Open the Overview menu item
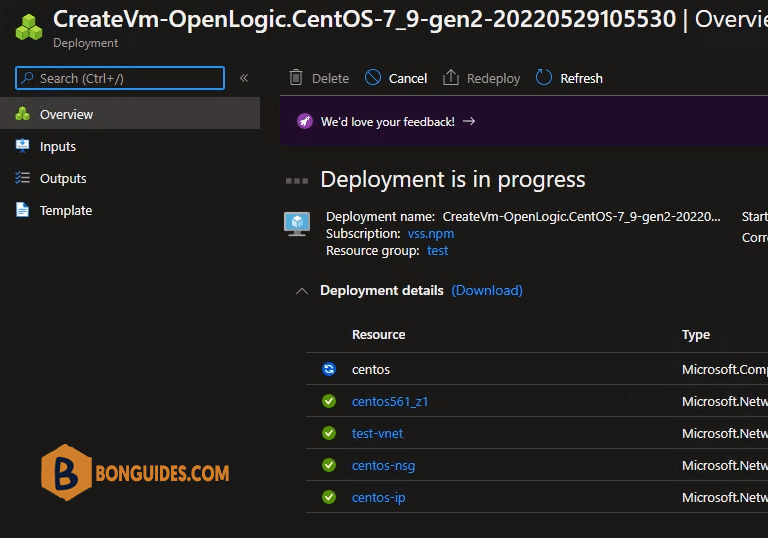The width and height of the screenshot is (768, 538). (130, 114)
